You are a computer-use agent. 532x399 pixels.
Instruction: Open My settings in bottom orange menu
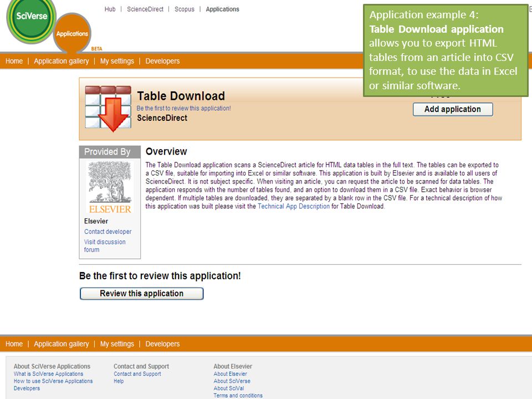point(117,344)
